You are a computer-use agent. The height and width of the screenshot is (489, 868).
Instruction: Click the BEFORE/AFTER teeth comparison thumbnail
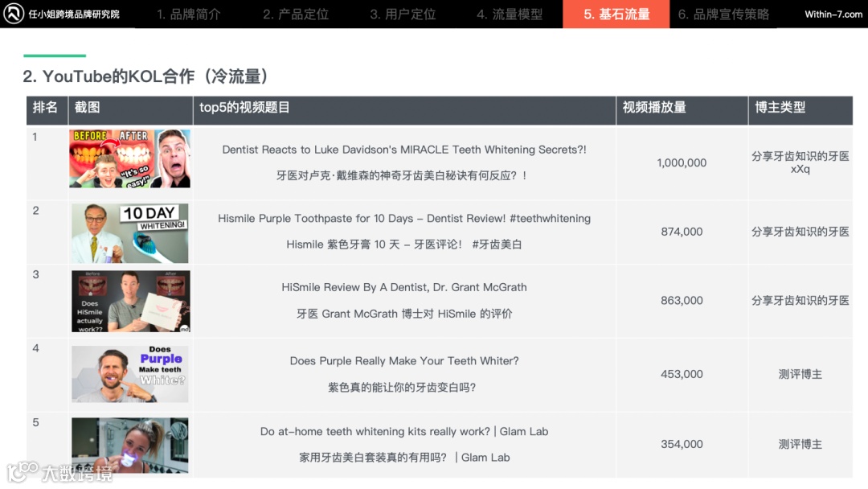pos(129,158)
